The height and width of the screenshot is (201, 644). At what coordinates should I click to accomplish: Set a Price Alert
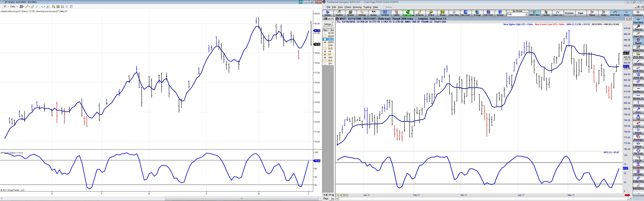pos(638,55)
